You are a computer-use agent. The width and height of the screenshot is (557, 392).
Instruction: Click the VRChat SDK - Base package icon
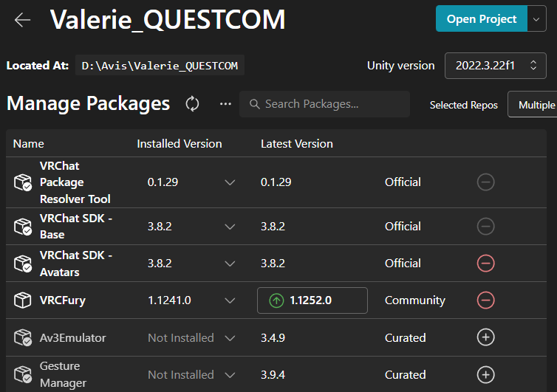click(23, 227)
